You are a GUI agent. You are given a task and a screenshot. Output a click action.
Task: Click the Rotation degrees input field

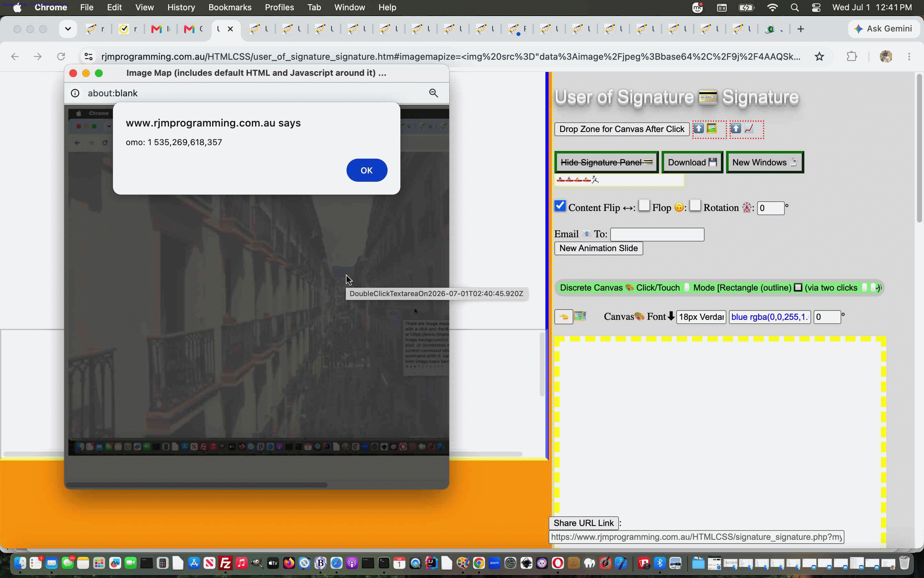(x=771, y=208)
